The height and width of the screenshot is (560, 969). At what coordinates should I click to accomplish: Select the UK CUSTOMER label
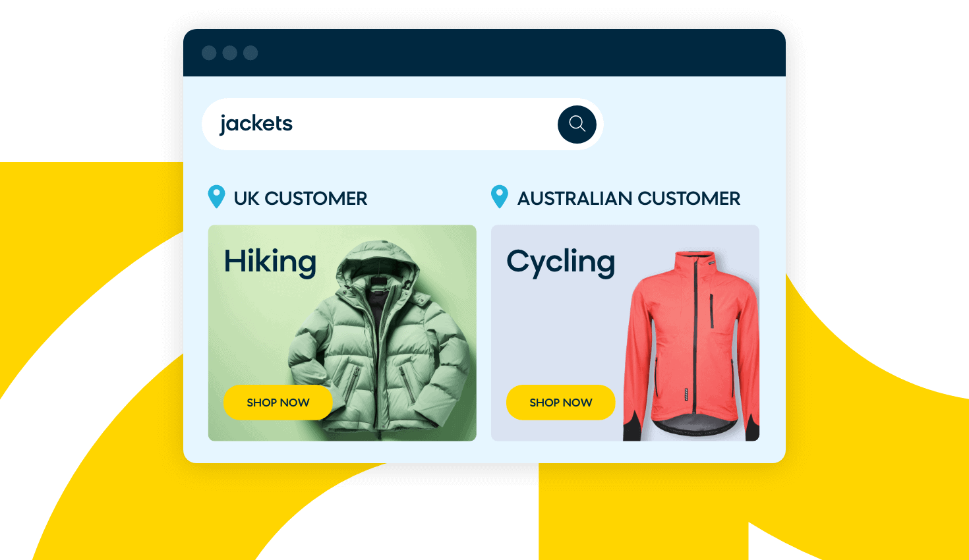[301, 198]
